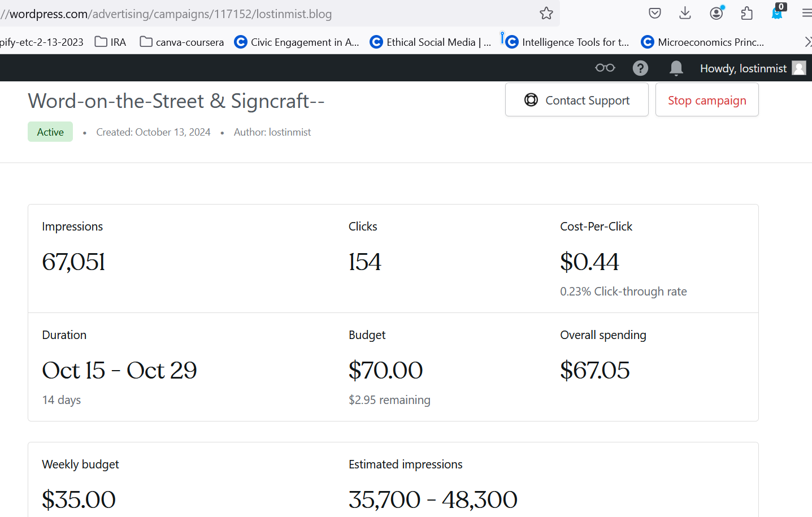Stop the running ad campaign
This screenshot has height=517, width=812.
tap(706, 100)
